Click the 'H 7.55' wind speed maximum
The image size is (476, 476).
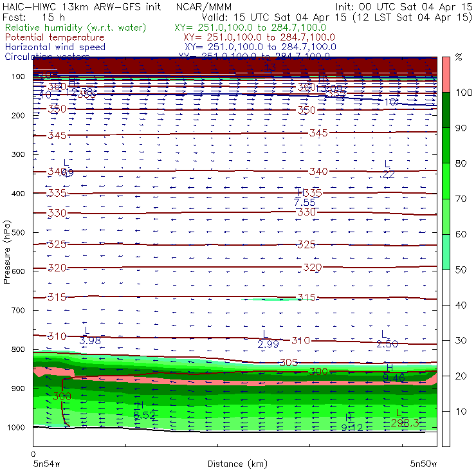pyautogui.click(x=304, y=197)
